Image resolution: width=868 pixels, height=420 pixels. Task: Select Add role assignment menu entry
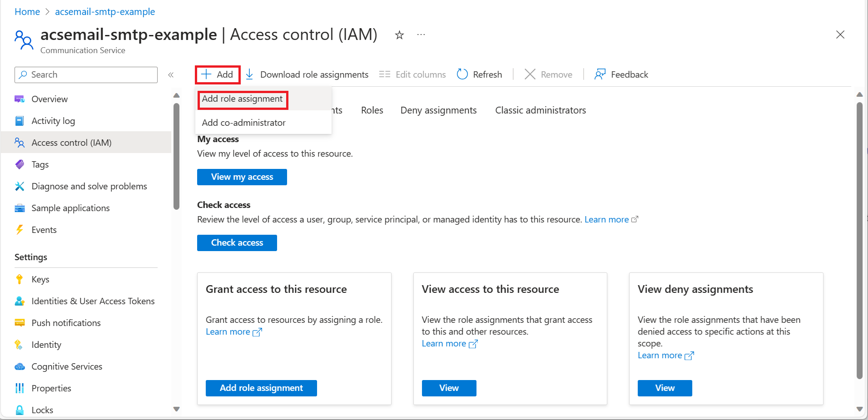(242, 99)
